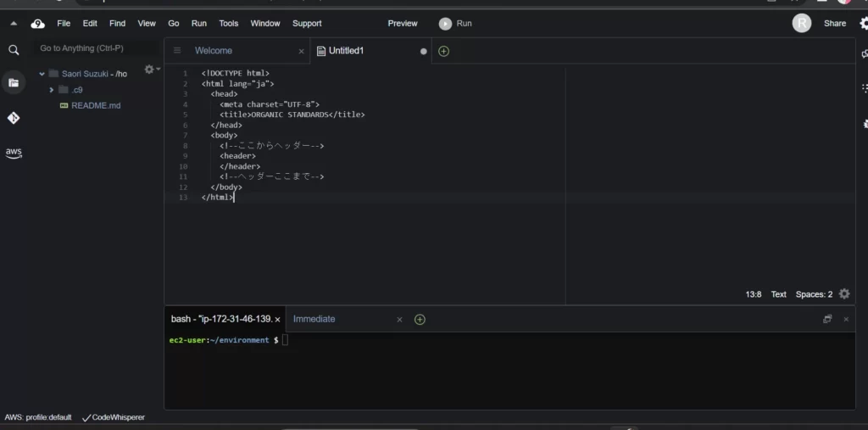Click the <!DOCTYPE html> line
The width and height of the screenshot is (868, 430).
tap(236, 73)
